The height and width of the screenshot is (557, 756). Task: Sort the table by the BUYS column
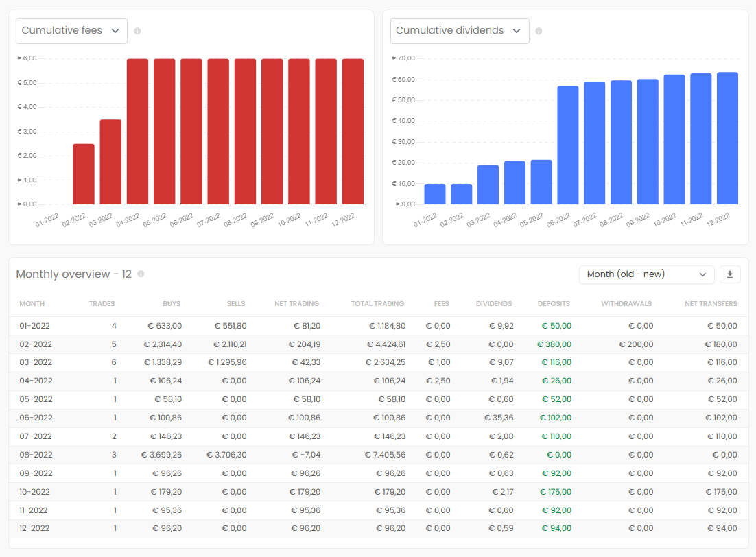pyautogui.click(x=172, y=303)
